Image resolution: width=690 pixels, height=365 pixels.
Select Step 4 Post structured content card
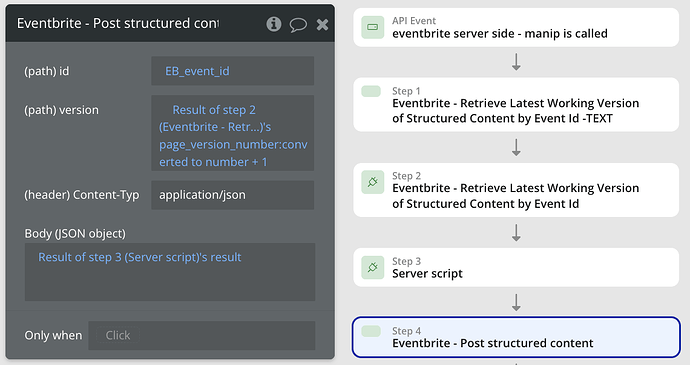click(x=516, y=337)
